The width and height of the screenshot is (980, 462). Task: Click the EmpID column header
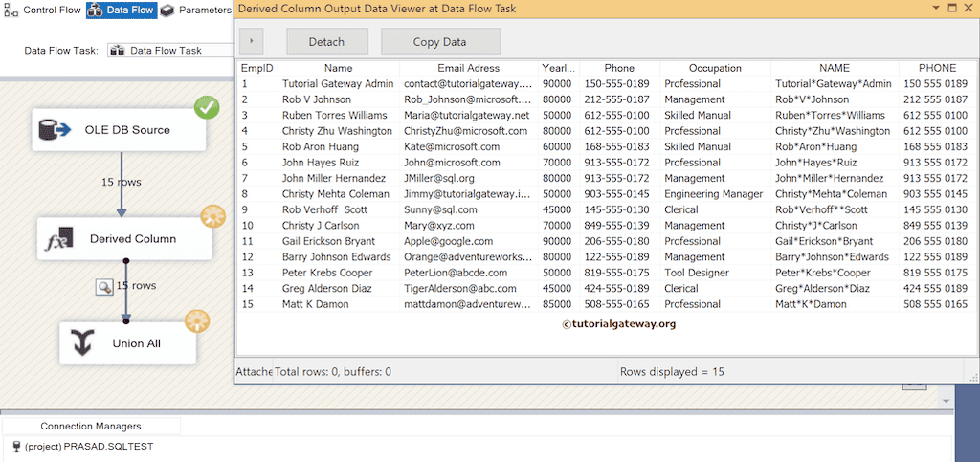click(256, 68)
